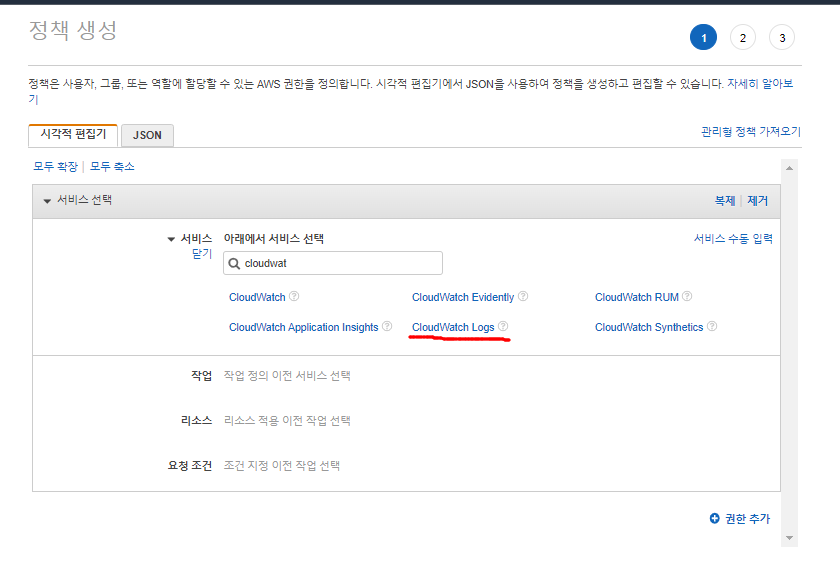Click the 리소스 row label

196,420
